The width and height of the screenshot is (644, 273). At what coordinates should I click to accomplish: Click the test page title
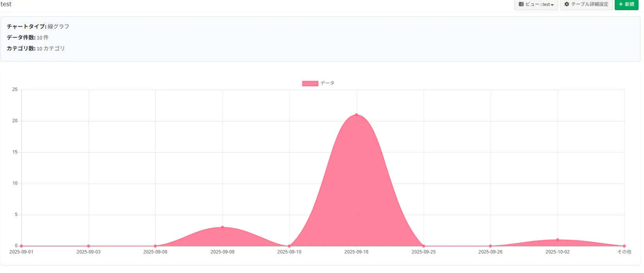coord(6,4)
